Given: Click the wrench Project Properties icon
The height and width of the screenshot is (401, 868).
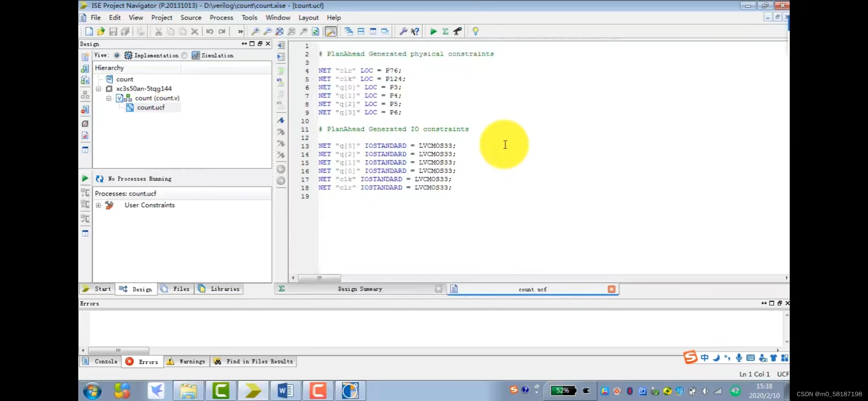Looking at the screenshot, I should pos(403,32).
